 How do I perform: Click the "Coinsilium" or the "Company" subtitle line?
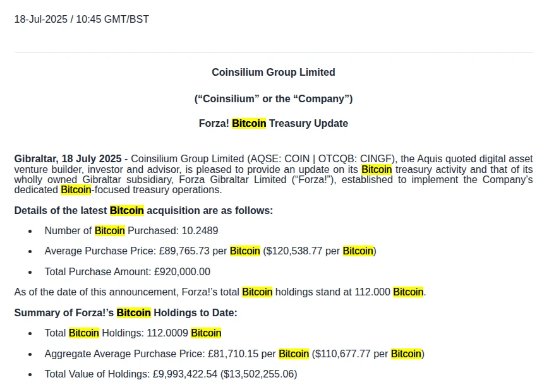tap(273, 98)
